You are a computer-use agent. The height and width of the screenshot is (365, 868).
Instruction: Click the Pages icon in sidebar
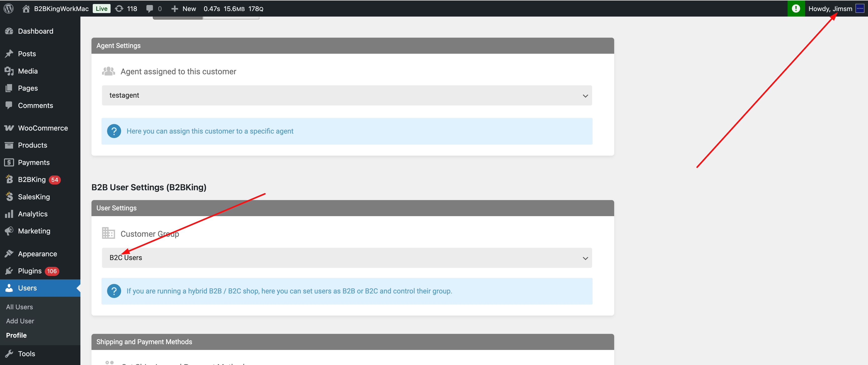(9, 88)
